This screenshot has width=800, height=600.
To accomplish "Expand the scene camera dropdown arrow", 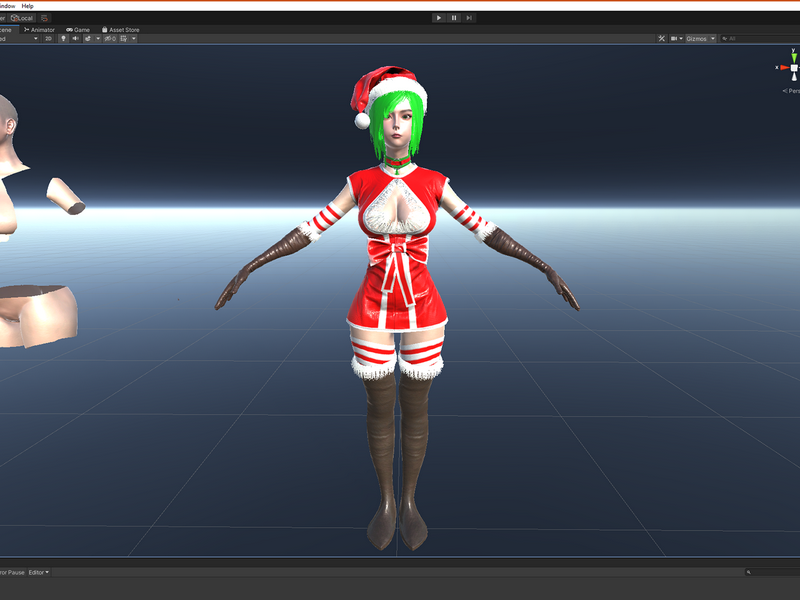I will [681, 39].
